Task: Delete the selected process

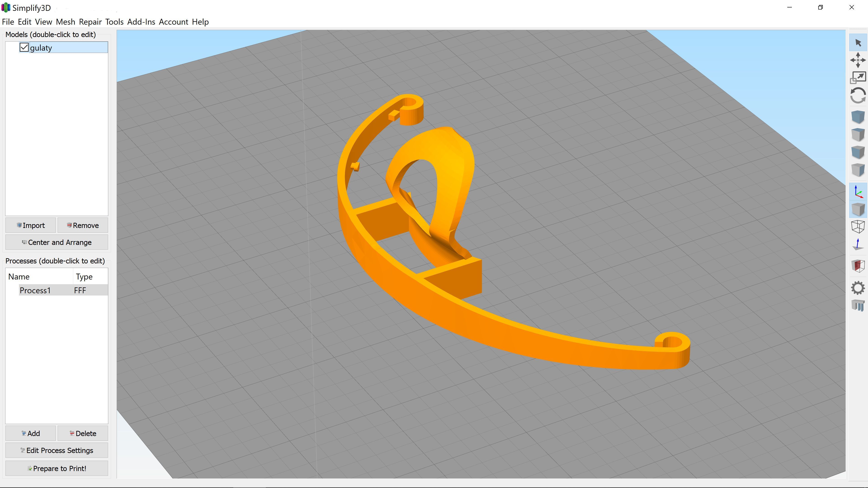Action: click(x=83, y=434)
